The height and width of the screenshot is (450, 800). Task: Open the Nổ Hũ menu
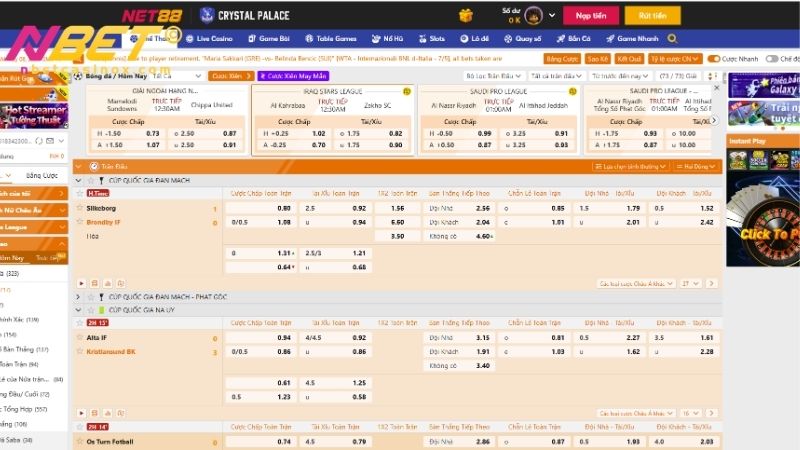387,38
